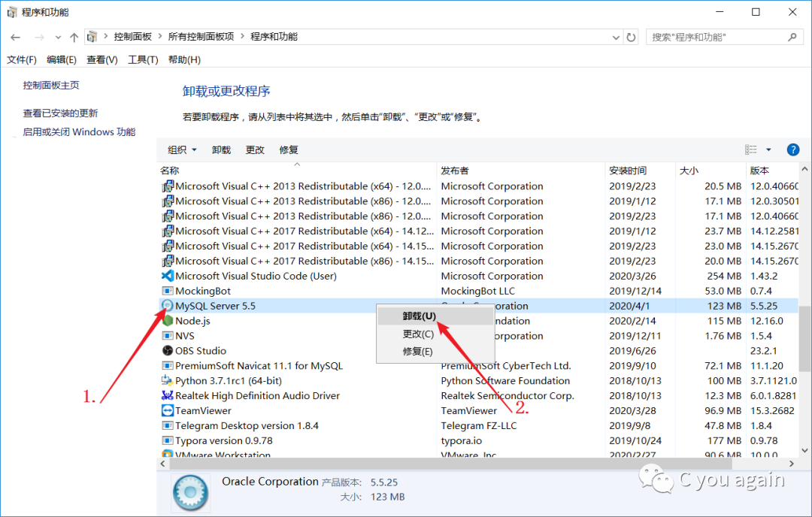Expand the view options dropdown arrow
This screenshot has height=517, width=812.
(x=768, y=150)
